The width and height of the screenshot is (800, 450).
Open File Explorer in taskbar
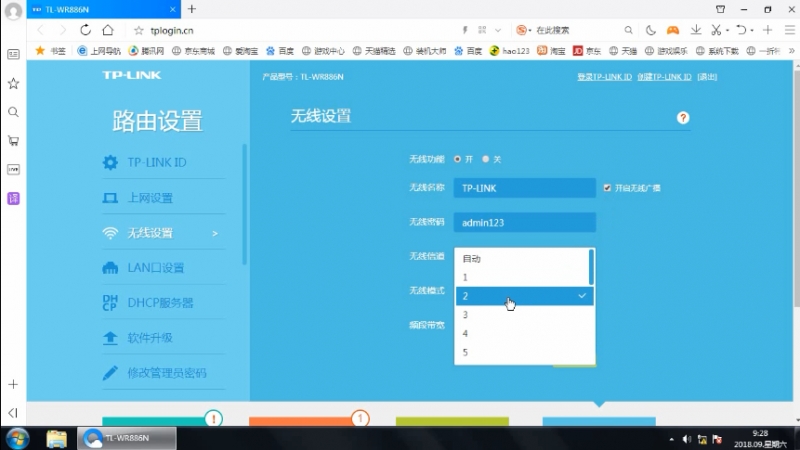click(x=56, y=438)
